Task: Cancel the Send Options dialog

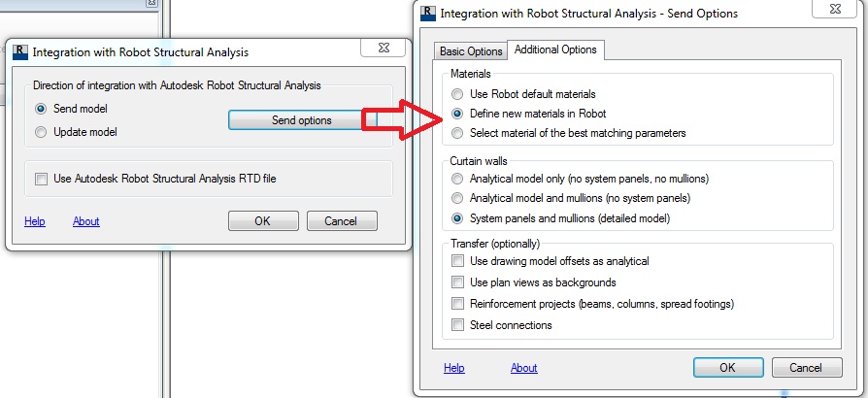Action: [x=807, y=368]
